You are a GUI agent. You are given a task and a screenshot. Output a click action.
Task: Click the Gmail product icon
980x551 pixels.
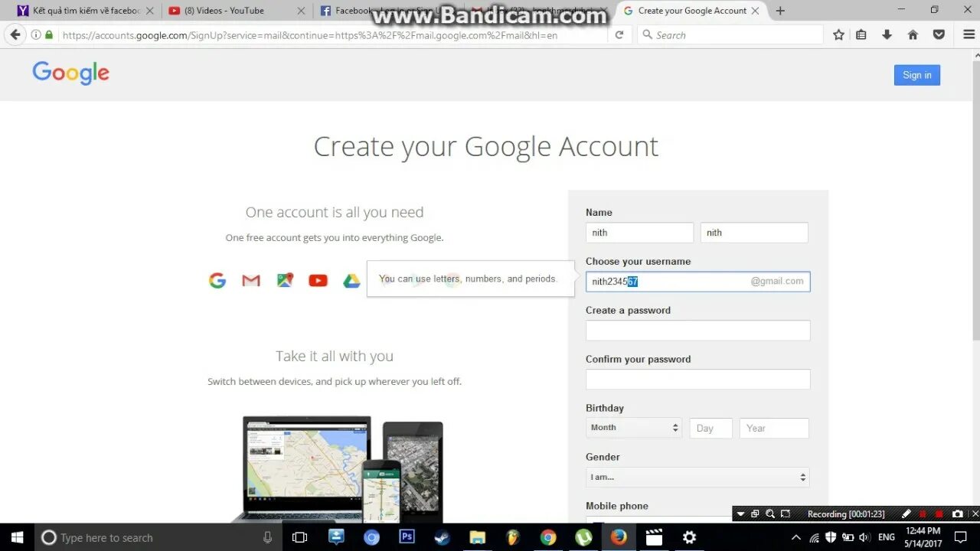(251, 281)
